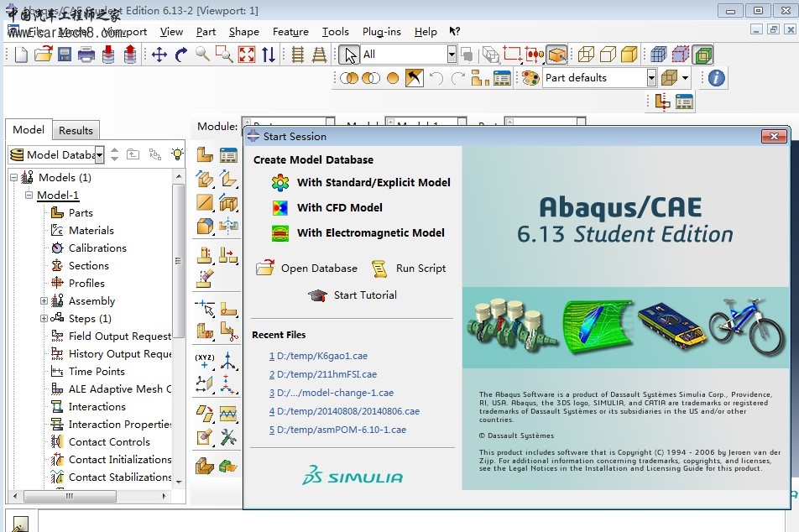Activate the selection arrow tool
The height and width of the screenshot is (532, 799).
click(349, 55)
